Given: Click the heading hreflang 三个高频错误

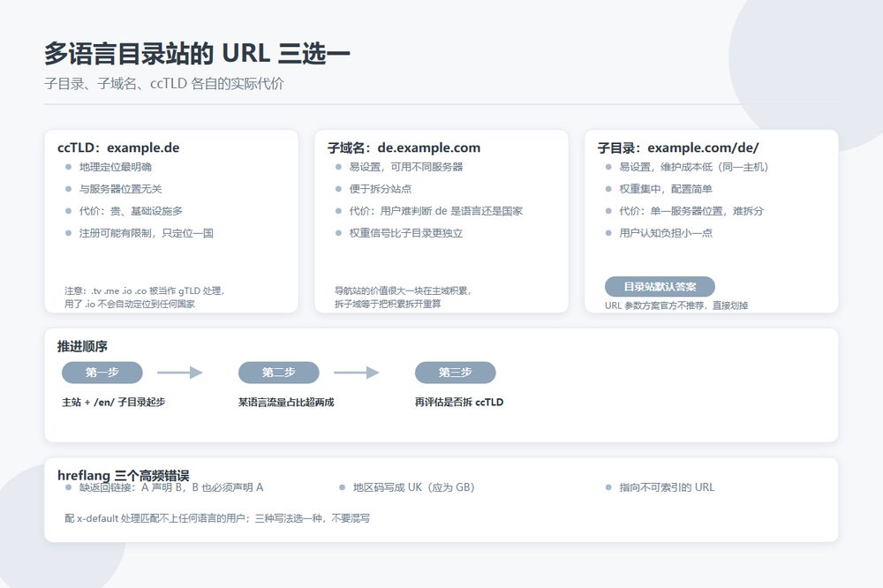Looking at the screenshot, I should point(124,476).
